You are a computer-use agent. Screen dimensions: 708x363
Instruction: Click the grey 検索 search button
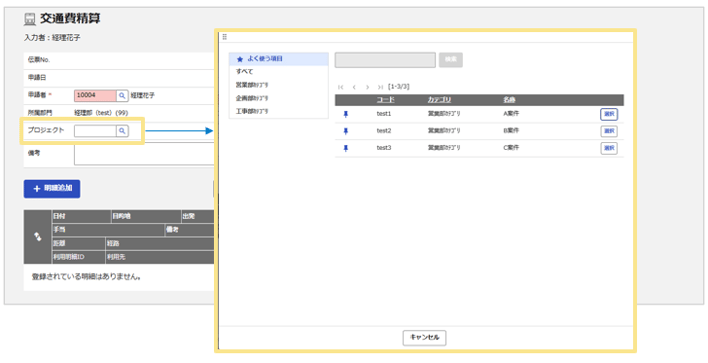click(x=451, y=60)
